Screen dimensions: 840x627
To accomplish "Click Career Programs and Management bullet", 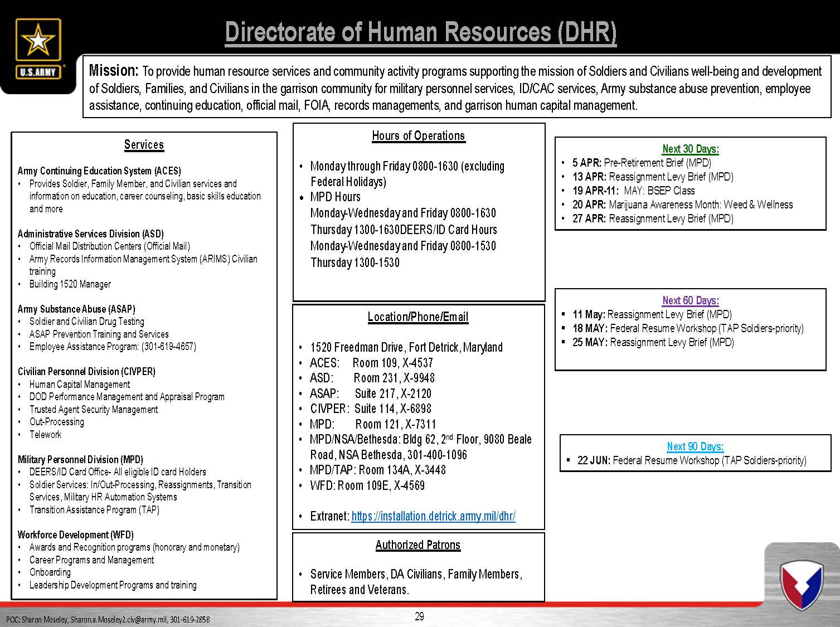I will (x=91, y=560).
